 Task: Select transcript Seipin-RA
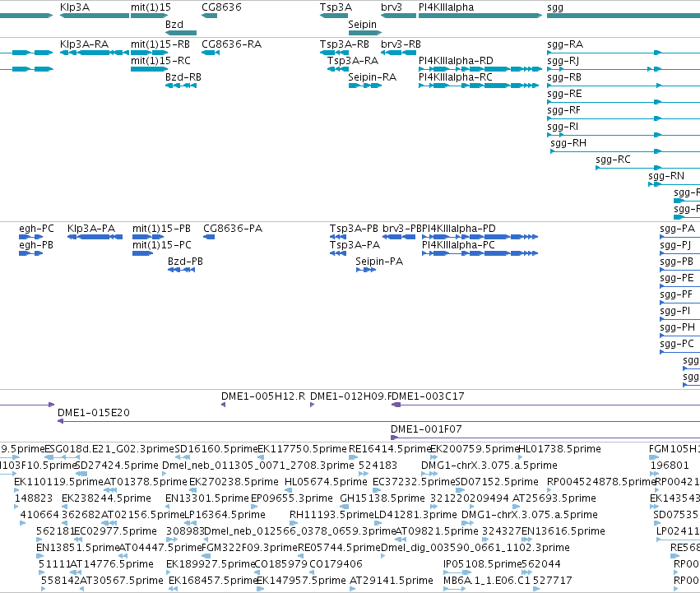coord(365,86)
